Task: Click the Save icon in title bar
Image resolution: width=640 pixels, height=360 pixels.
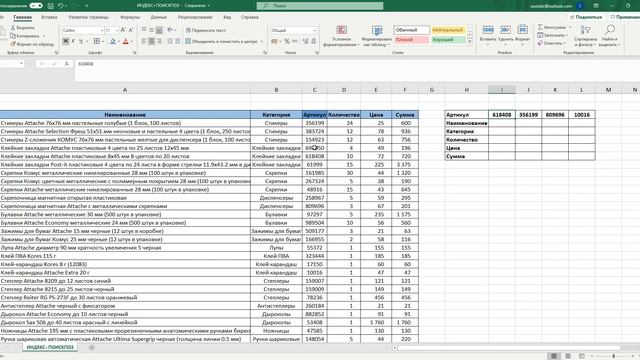Action: click(x=51, y=6)
